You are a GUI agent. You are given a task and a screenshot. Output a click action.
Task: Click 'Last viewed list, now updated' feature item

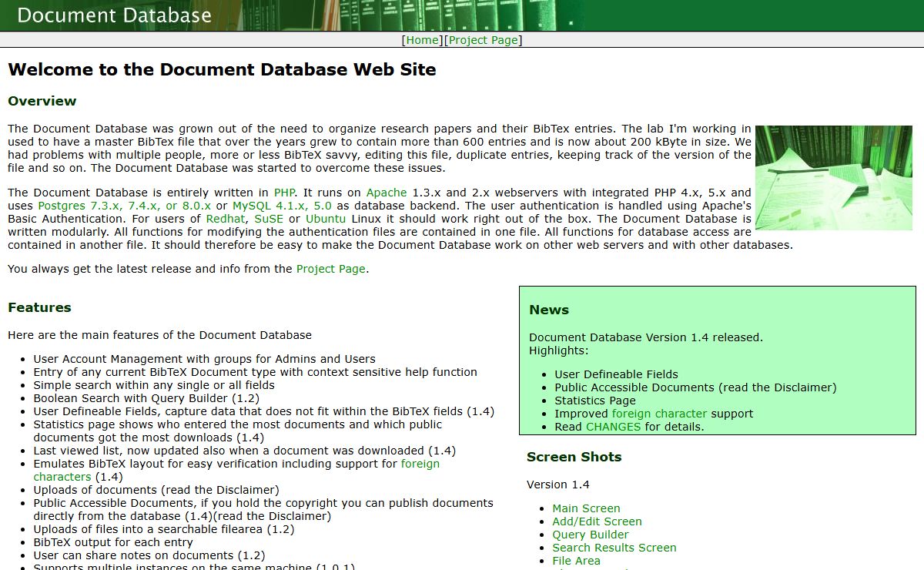(244, 451)
